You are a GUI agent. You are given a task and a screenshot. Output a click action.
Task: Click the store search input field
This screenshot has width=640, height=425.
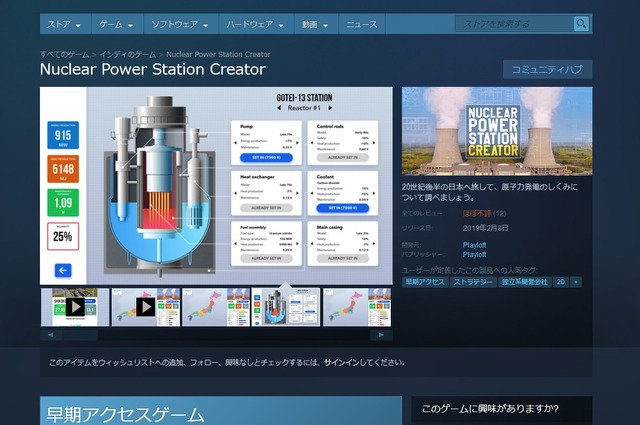[514, 24]
